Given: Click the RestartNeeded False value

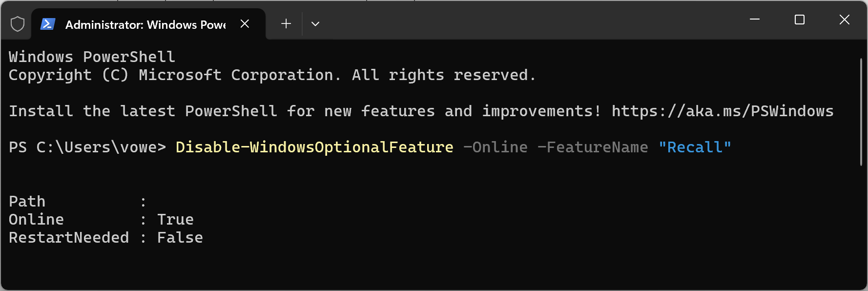Looking at the screenshot, I should point(180,238).
